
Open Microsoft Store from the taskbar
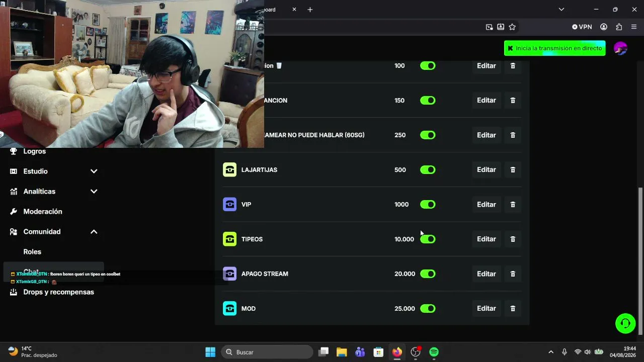point(378,352)
